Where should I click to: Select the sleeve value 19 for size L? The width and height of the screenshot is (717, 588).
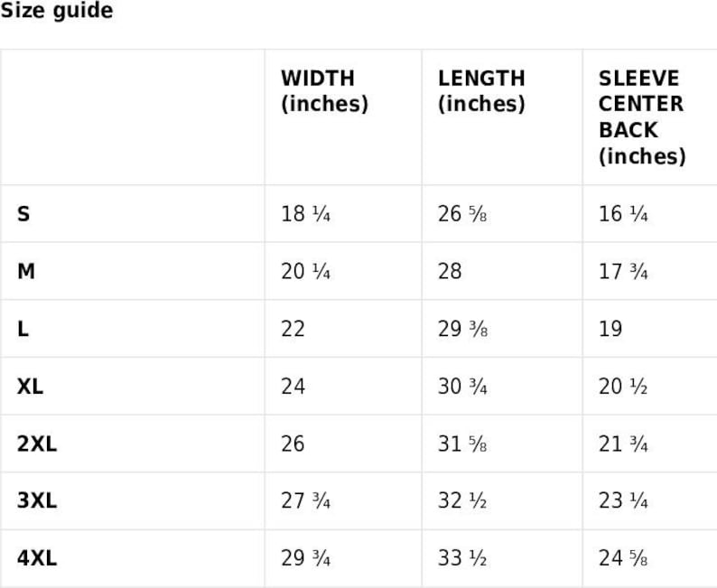point(610,329)
